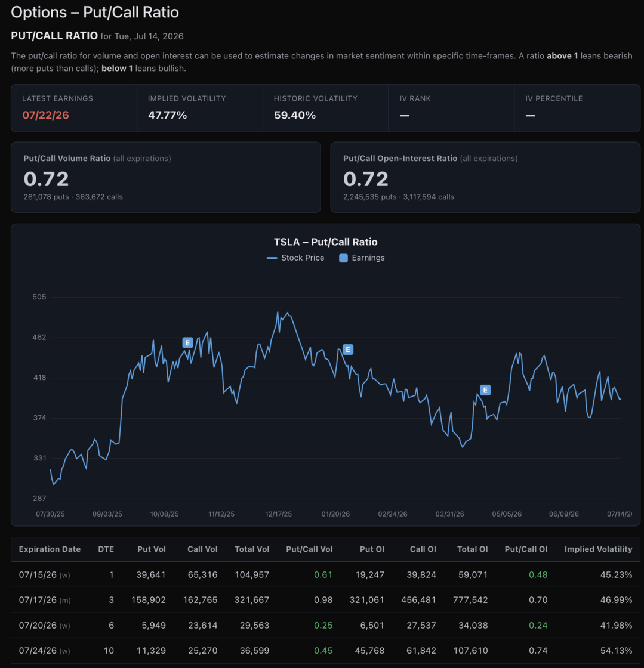Click Put/Call OI value 0.24
This screenshot has width=644, height=668.
538,626
